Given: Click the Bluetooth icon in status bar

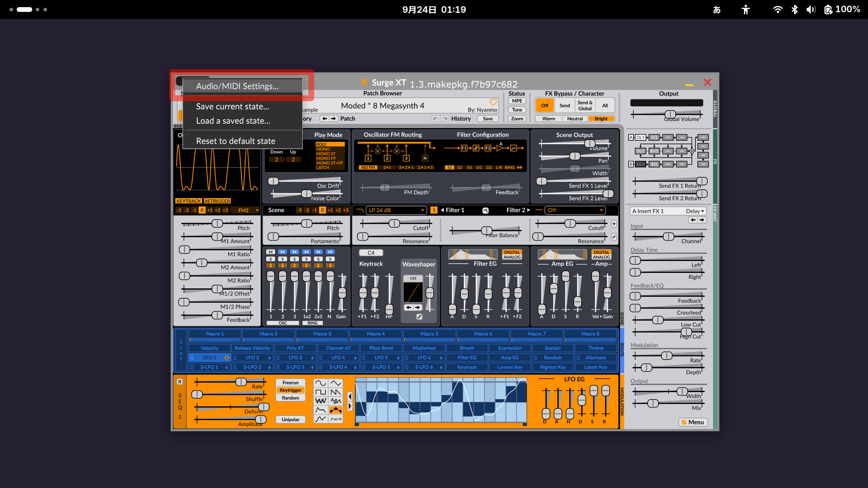Looking at the screenshot, I should (x=794, y=9).
